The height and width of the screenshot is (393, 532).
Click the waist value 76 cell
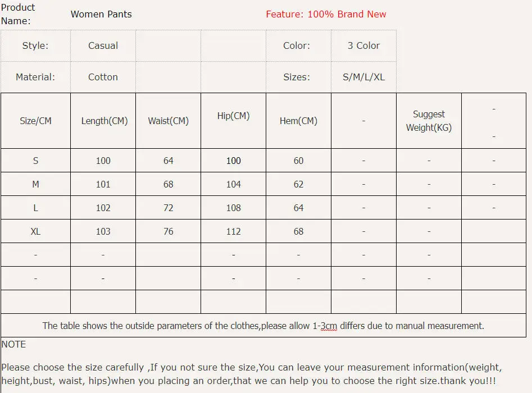point(168,231)
